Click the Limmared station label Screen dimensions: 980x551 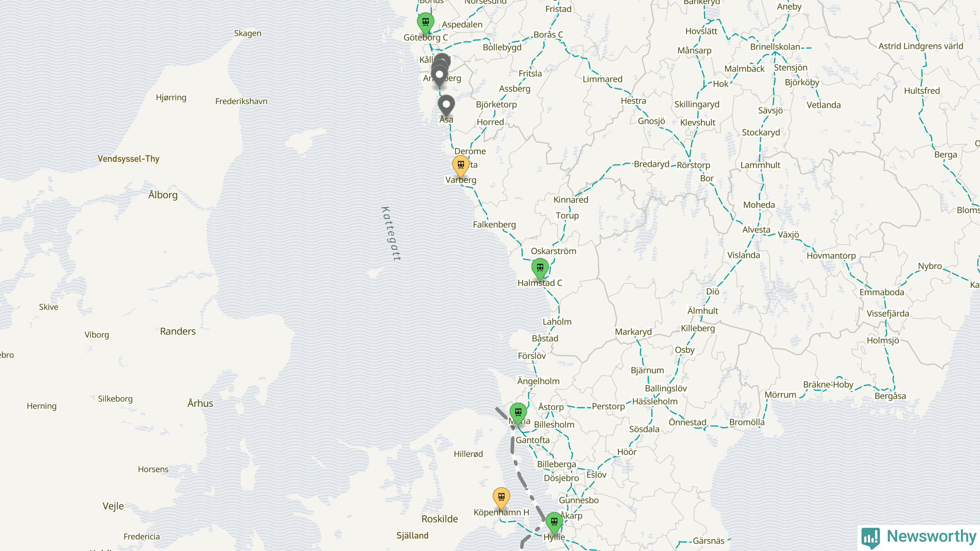pos(603,79)
